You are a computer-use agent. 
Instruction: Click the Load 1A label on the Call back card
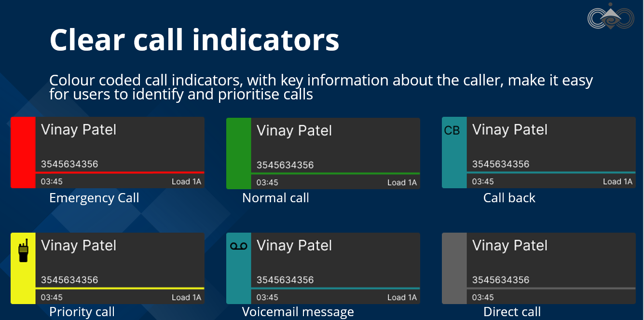point(617,181)
